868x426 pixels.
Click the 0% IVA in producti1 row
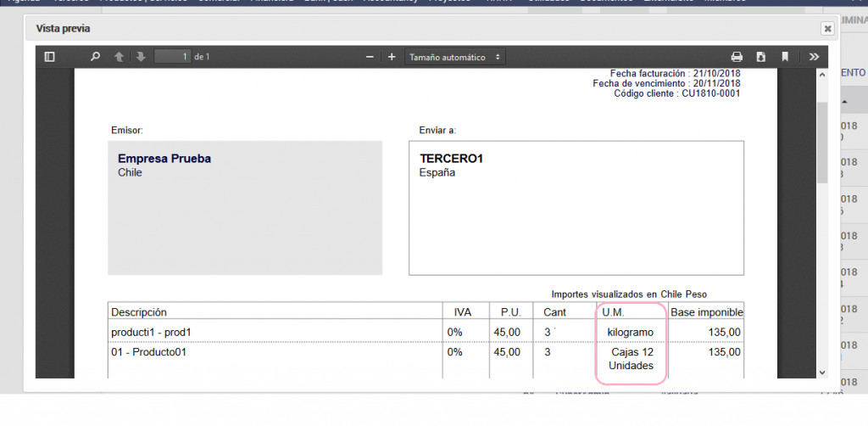(x=455, y=333)
